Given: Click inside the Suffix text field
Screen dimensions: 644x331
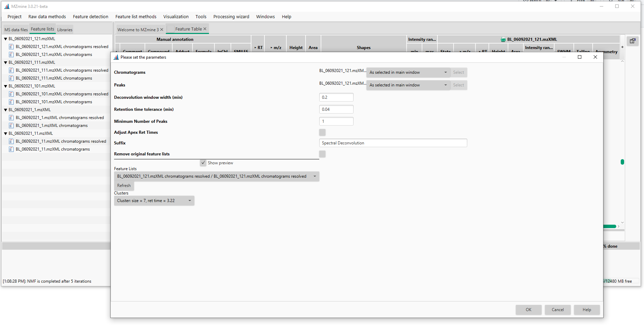Looking at the screenshot, I should (393, 143).
